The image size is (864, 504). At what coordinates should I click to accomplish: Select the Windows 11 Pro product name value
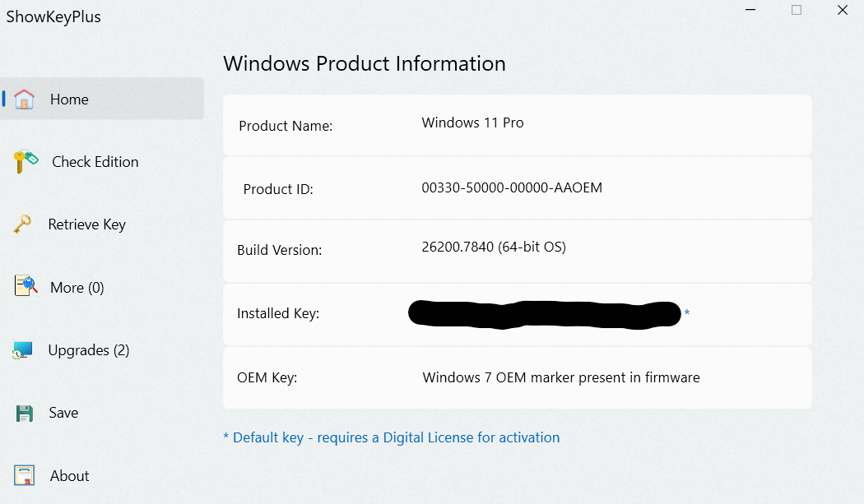point(473,123)
